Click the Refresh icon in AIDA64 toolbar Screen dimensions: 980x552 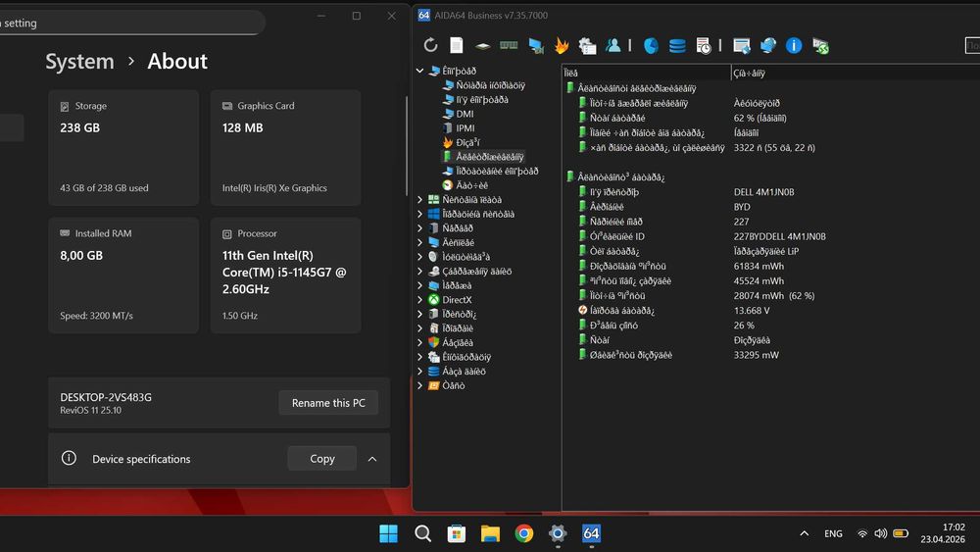coord(430,45)
